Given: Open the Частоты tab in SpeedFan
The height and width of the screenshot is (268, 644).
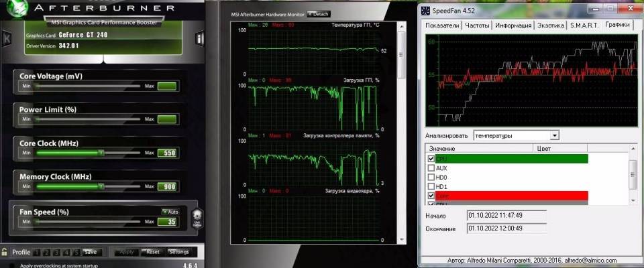Looking at the screenshot, I should (477, 25).
